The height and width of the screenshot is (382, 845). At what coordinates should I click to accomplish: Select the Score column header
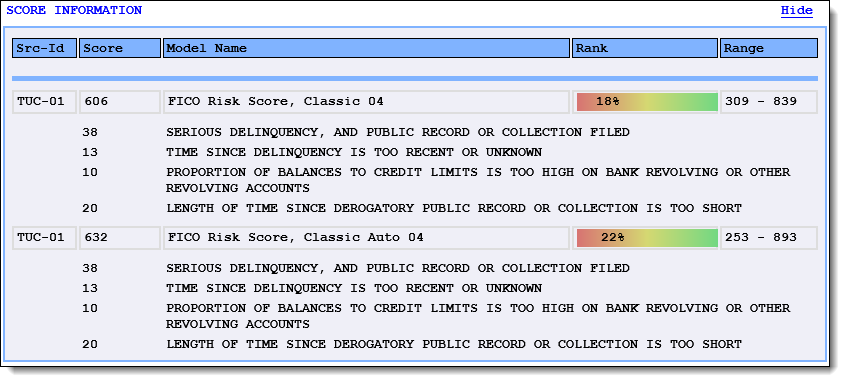coord(120,48)
